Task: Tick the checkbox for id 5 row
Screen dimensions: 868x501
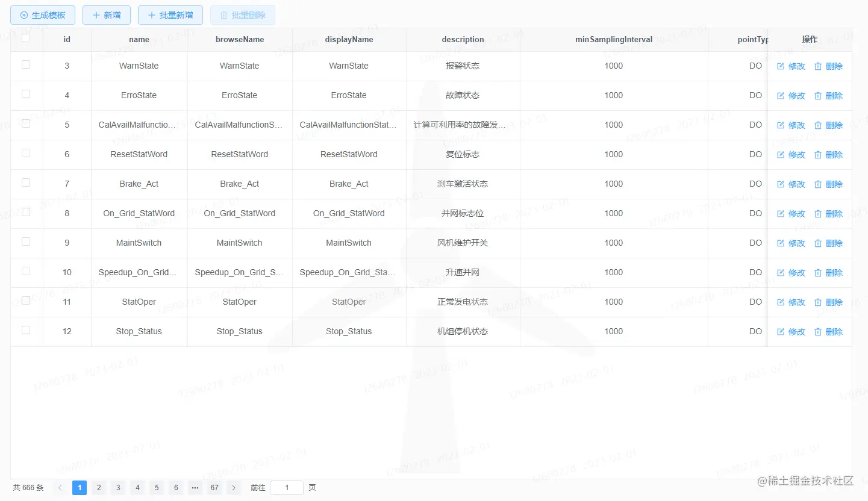Action: pyautogui.click(x=26, y=123)
